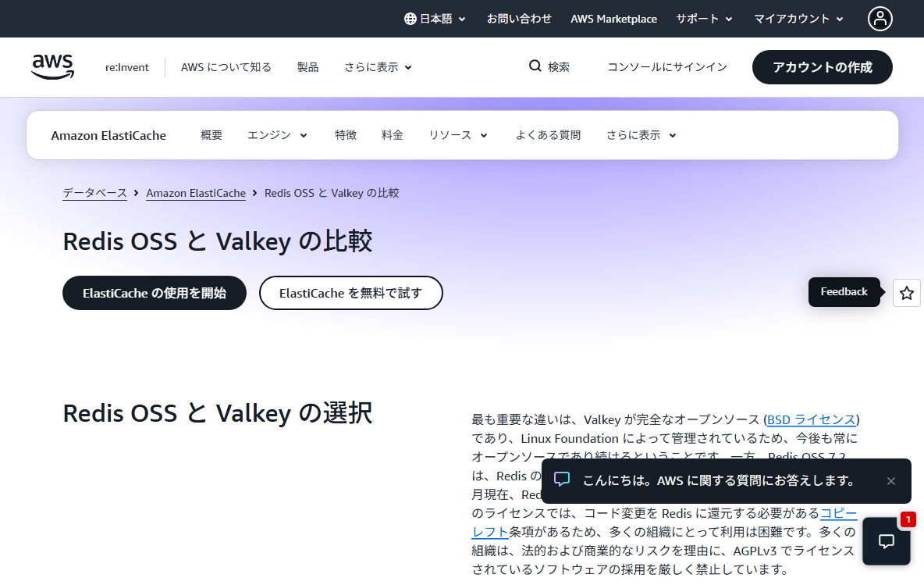The height and width of the screenshot is (585, 924).
Task: Click the AWS logo
Action: 52,66
